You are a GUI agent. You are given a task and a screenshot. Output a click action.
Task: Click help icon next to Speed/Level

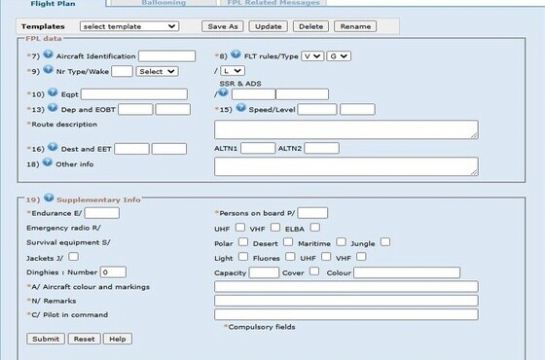point(241,108)
